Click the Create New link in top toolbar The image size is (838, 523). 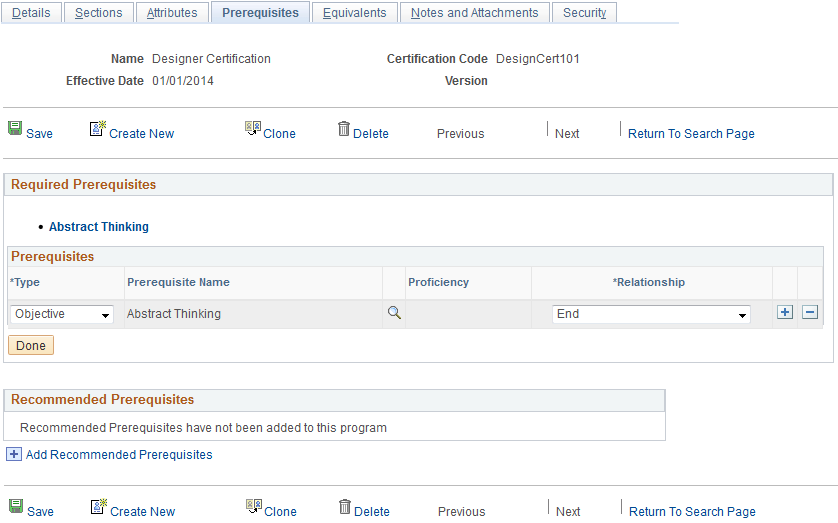click(142, 134)
